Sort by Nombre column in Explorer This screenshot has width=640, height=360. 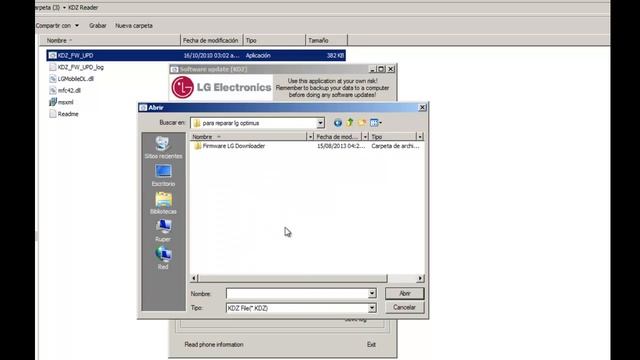(110, 40)
